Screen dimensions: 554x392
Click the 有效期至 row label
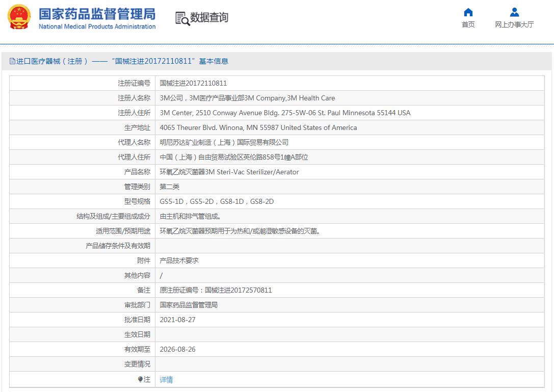click(x=138, y=349)
